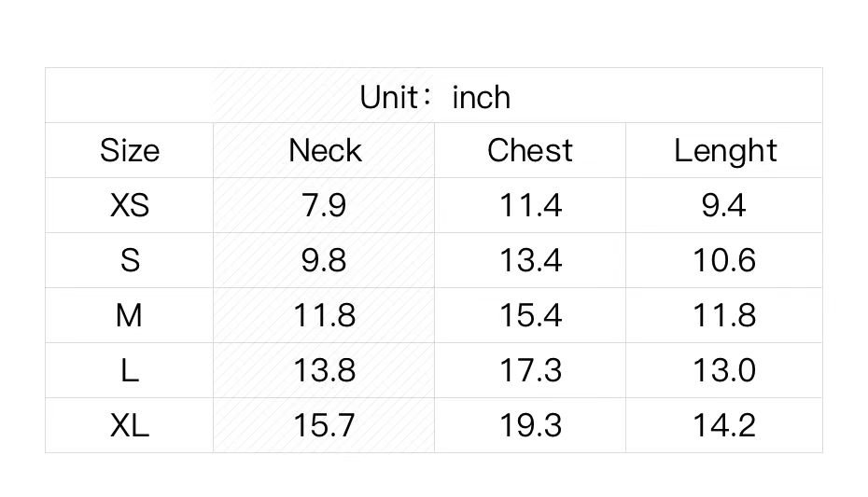Click the XL neck value 15.7

[x=325, y=425]
